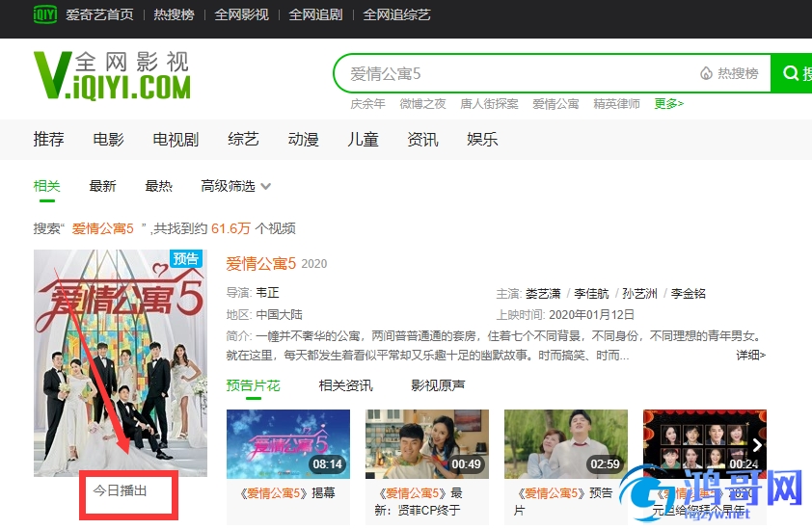This screenshot has width=812, height=529.
Task: Sort results by 最热
Action: click(158, 186)
